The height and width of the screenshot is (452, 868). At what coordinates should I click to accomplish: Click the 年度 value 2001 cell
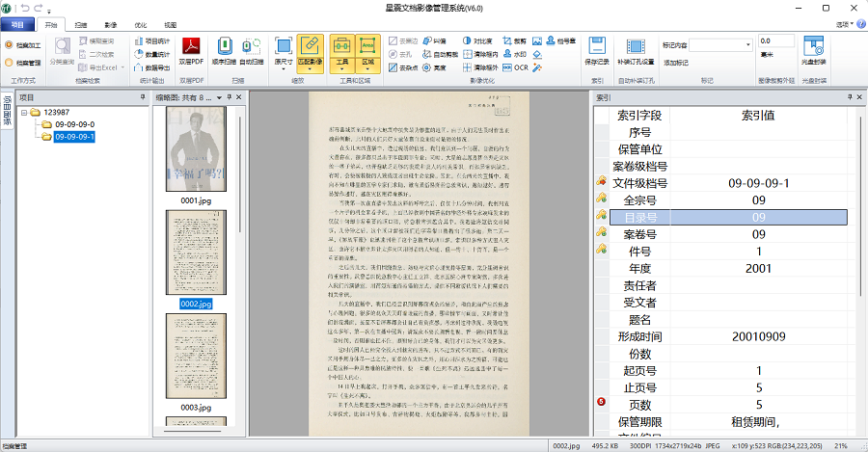pos(758,268)
